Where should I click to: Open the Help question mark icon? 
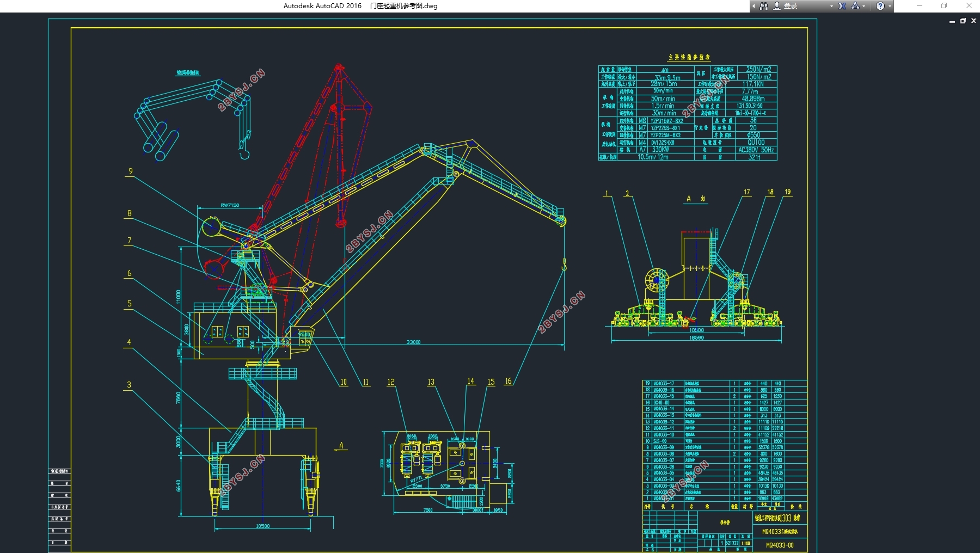pos(880,6)
